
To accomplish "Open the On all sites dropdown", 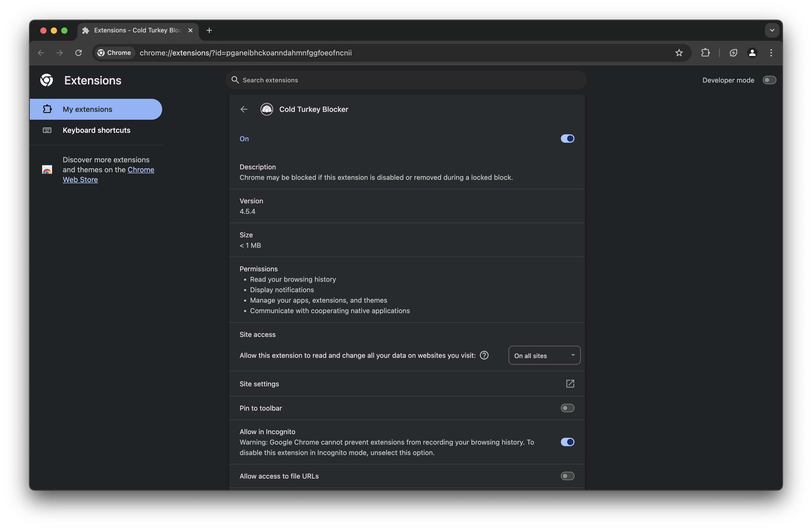I will coord(544,355).
